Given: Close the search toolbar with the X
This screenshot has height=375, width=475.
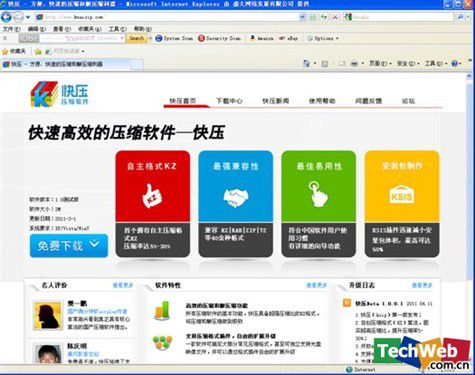Looking at the screenshot, I should click(x=5, y=38).
